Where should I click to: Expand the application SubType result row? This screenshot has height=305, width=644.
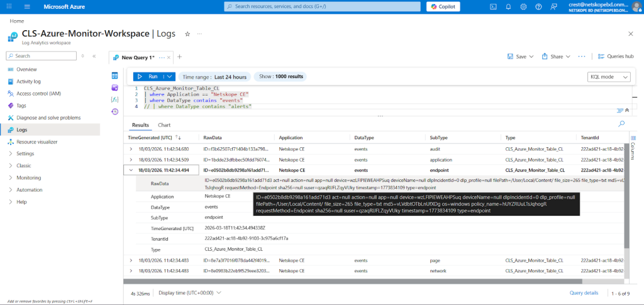[131, 160]
